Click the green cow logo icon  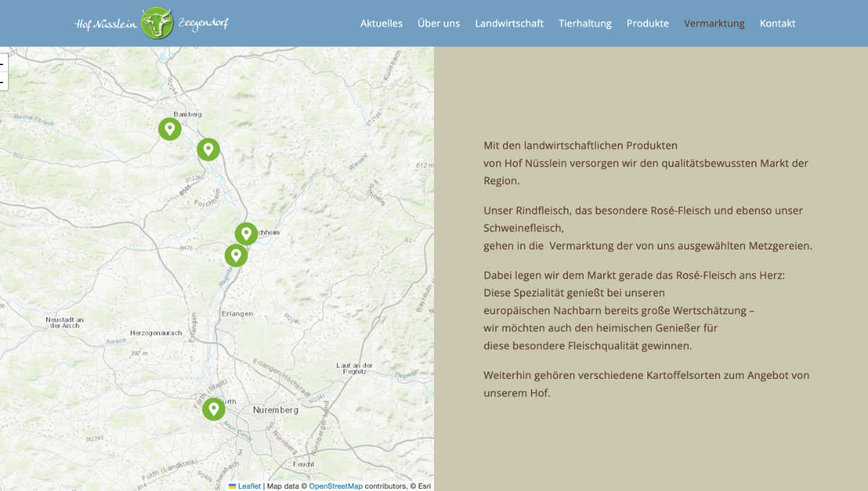coord(156,23)
